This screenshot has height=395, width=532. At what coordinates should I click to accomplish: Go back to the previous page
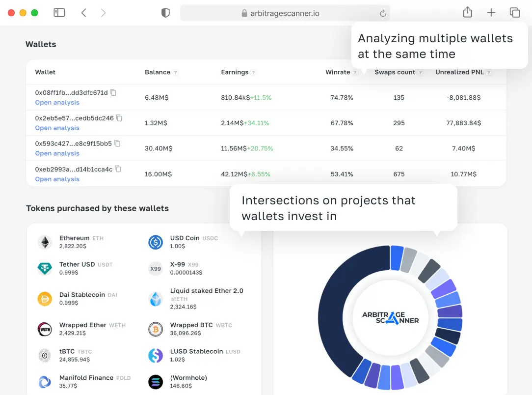point(84,13)
